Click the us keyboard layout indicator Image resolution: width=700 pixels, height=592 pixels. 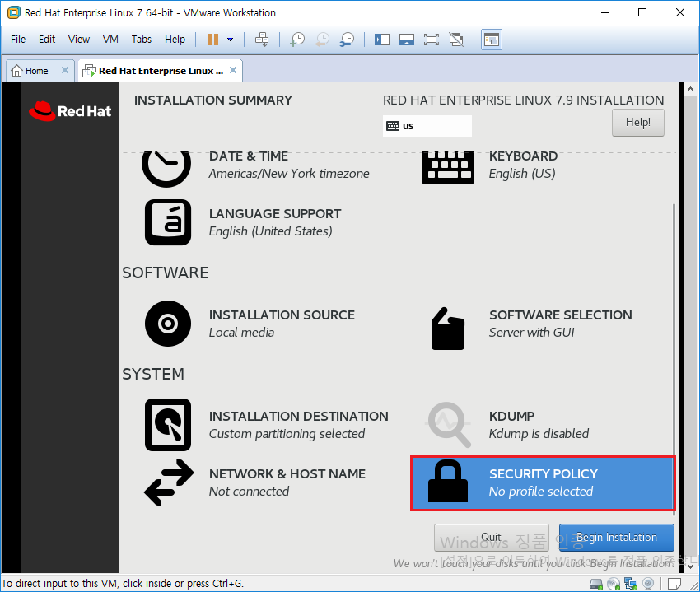tap(427, 126)
